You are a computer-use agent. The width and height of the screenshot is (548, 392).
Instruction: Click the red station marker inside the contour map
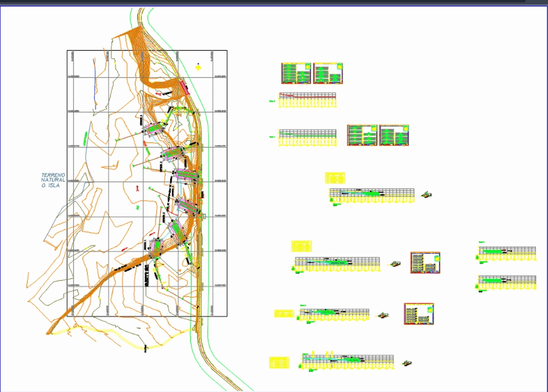tap(137, 187)
